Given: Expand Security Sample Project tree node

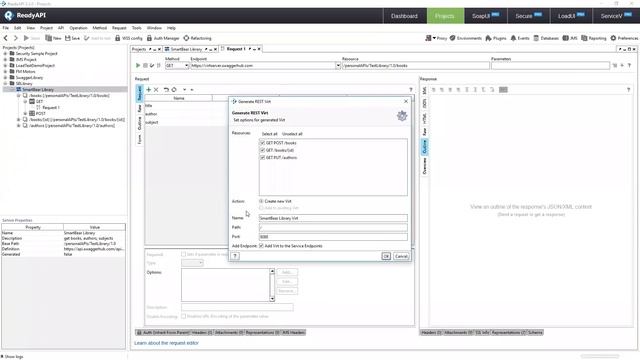Looking at the screenshot, I should (5, 53).
